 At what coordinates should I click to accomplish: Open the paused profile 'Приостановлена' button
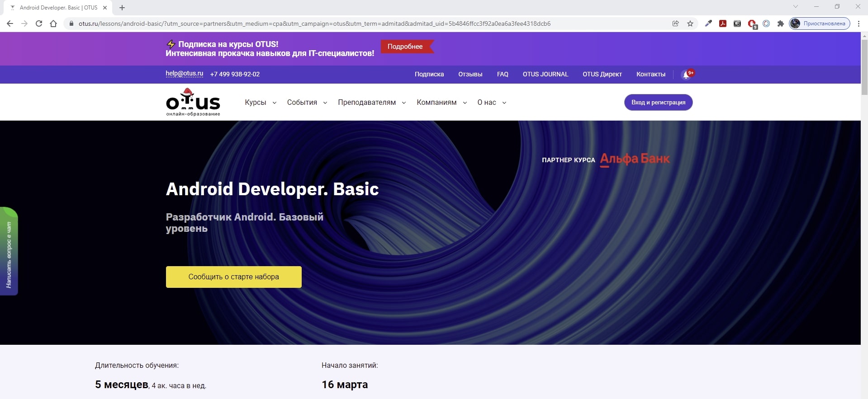pyautogui.click(x=820, y=23)
